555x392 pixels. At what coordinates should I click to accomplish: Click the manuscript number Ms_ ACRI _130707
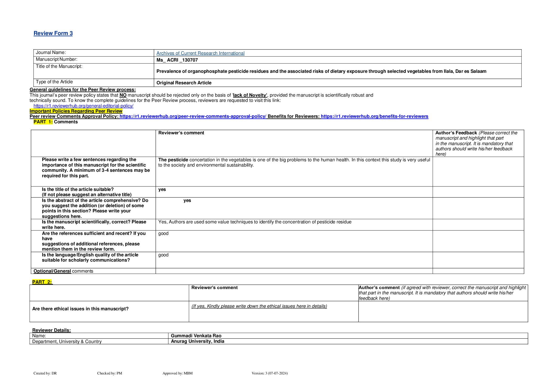pos(177,60)
